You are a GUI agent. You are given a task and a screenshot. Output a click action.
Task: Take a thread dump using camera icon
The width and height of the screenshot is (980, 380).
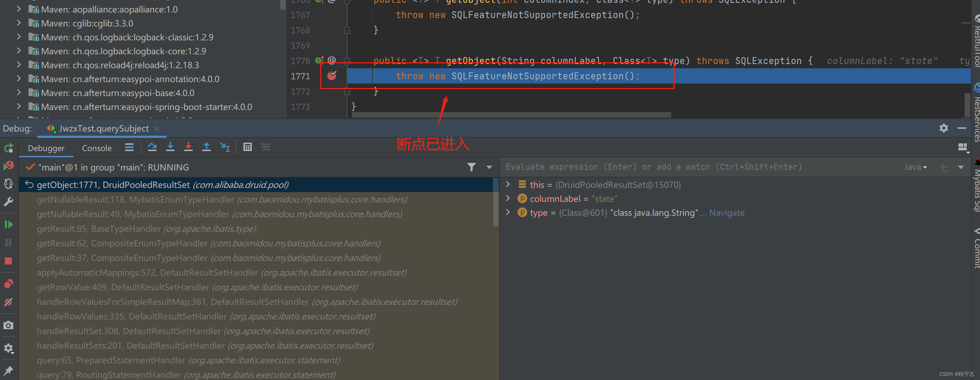tap(8, 325)
